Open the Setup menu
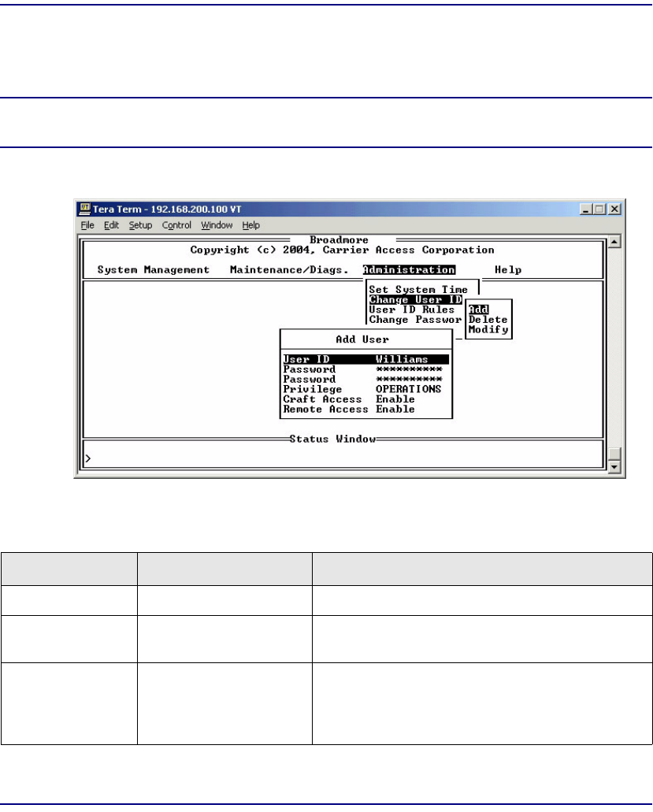653x812 pixels. 140,225
